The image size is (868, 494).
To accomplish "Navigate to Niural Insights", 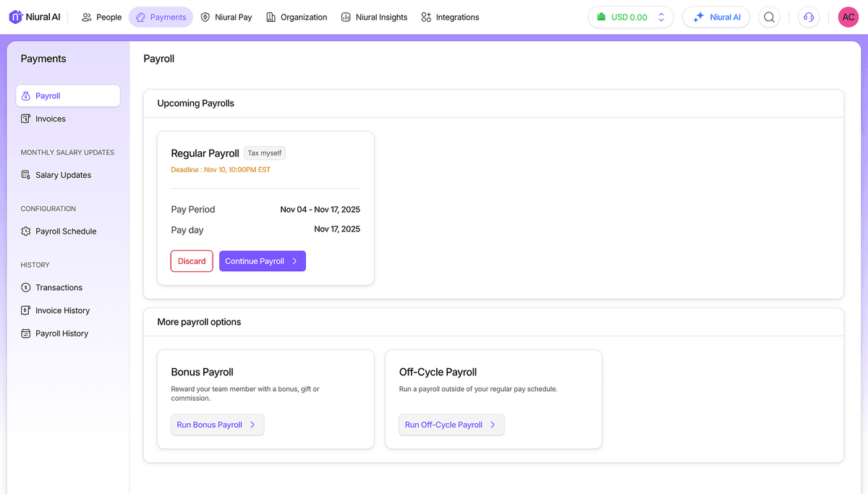I will point(374,17).
